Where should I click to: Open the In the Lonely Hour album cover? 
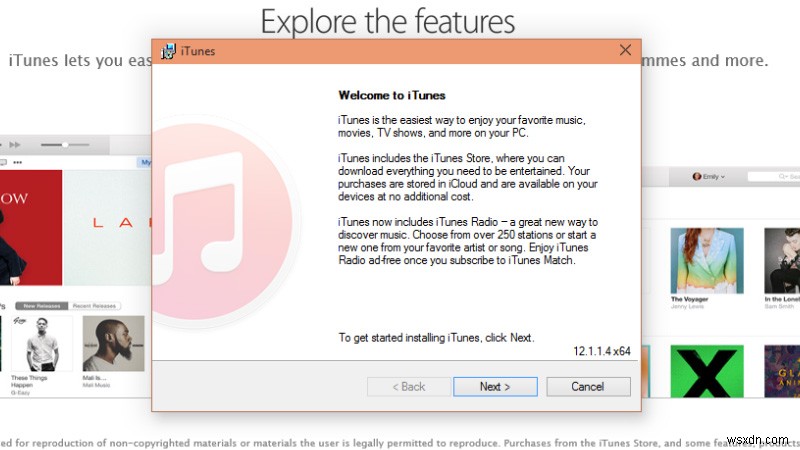[782, 261]
